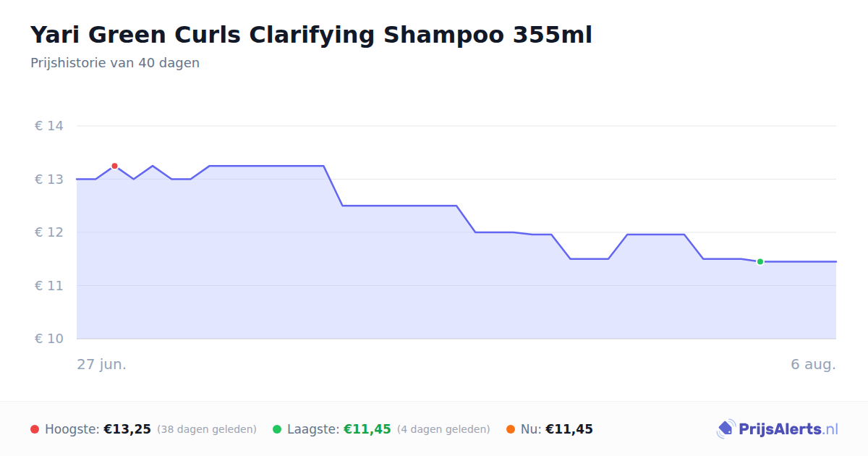Click the lowest price value €11,45 in green
Viewport: 868px width, 456px height.
coord(367,429)
